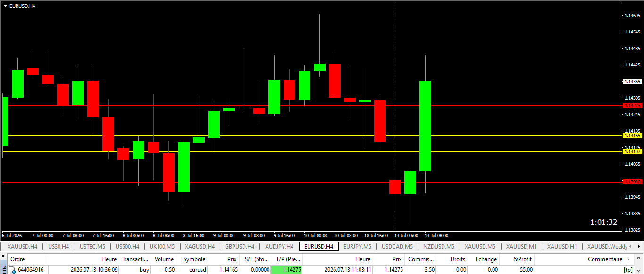
Task: Click the tall green candle at 13 Jul 08:00
Action: (425, 126)
